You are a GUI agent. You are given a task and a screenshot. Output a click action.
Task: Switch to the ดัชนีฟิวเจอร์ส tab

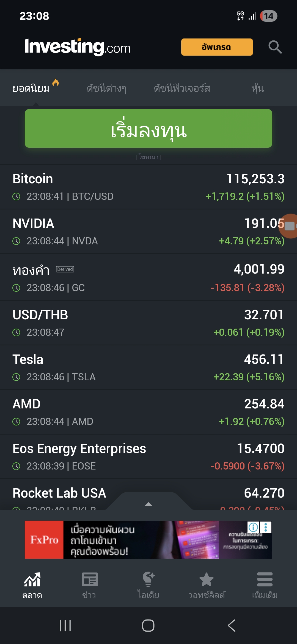coord(182,88)
